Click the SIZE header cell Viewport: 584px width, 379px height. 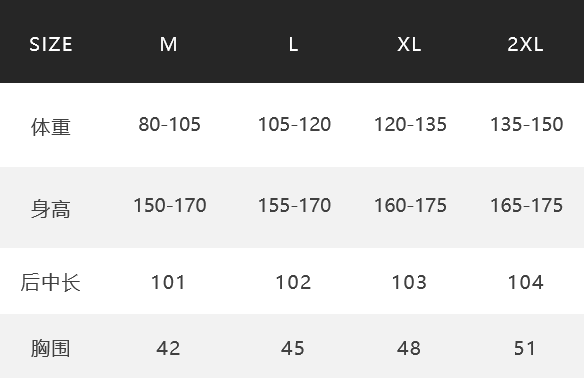(x=51, y=44)
